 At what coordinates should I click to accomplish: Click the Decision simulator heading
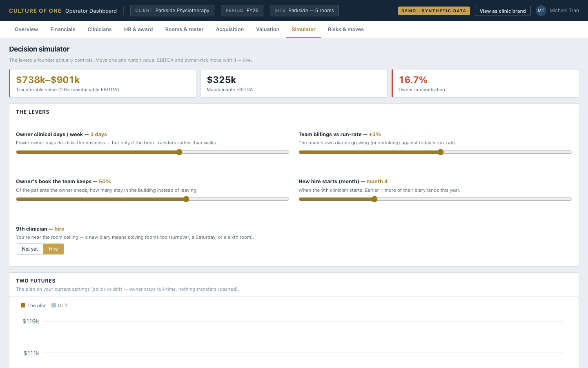pos(39,49)
